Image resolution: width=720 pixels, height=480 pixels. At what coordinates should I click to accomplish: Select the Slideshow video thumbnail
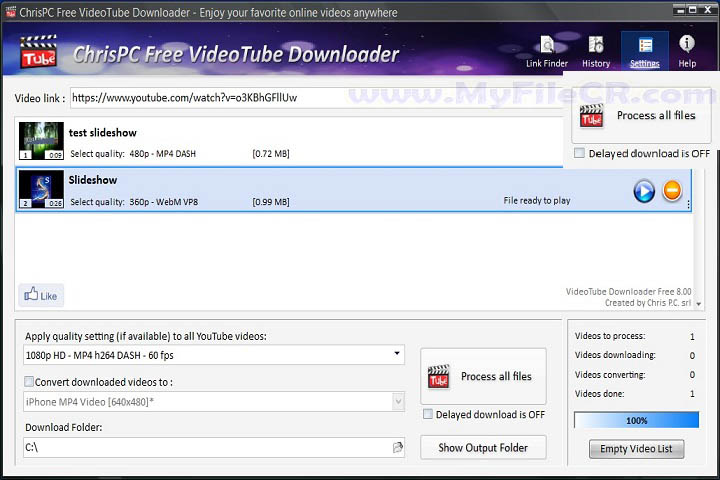point(41,189)
